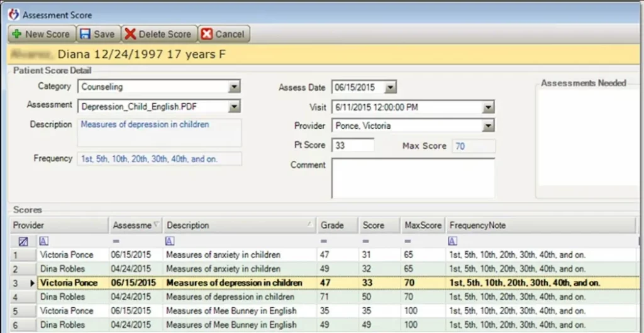This screenshot has width=644, height=333.
Task: Click the filter row clear icon
Action: 23,241
